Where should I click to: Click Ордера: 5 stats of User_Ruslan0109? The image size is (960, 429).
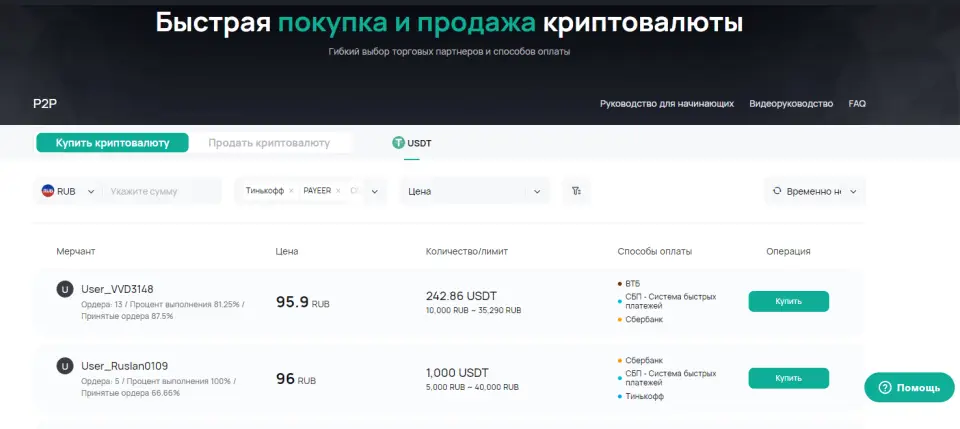[x=159, y=387]
